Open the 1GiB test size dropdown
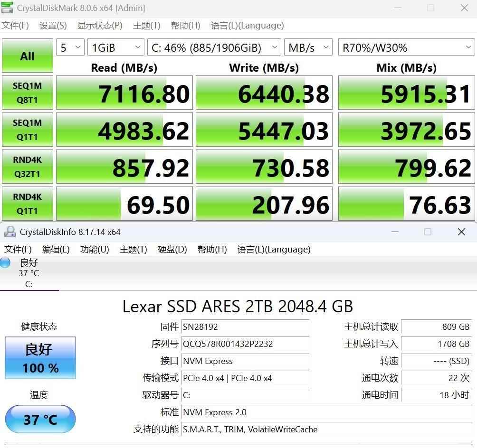This screenshot has width=477, height=448. coord(115,47)
